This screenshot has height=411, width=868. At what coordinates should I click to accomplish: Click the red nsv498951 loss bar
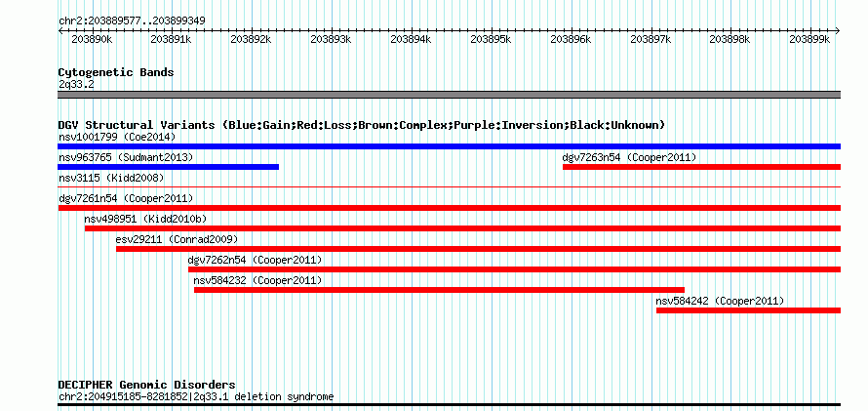[463, 228]
